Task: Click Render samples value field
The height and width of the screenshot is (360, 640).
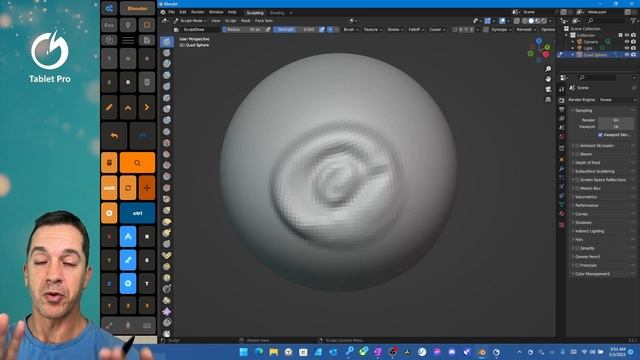Action: coord(616,120)
